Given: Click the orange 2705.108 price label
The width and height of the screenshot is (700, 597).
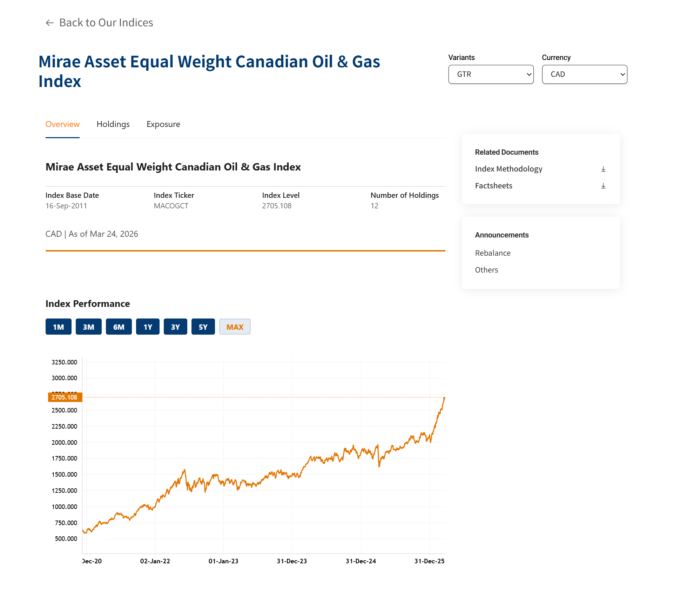Looking at the screenshot, I should click(x=65, y=397).
